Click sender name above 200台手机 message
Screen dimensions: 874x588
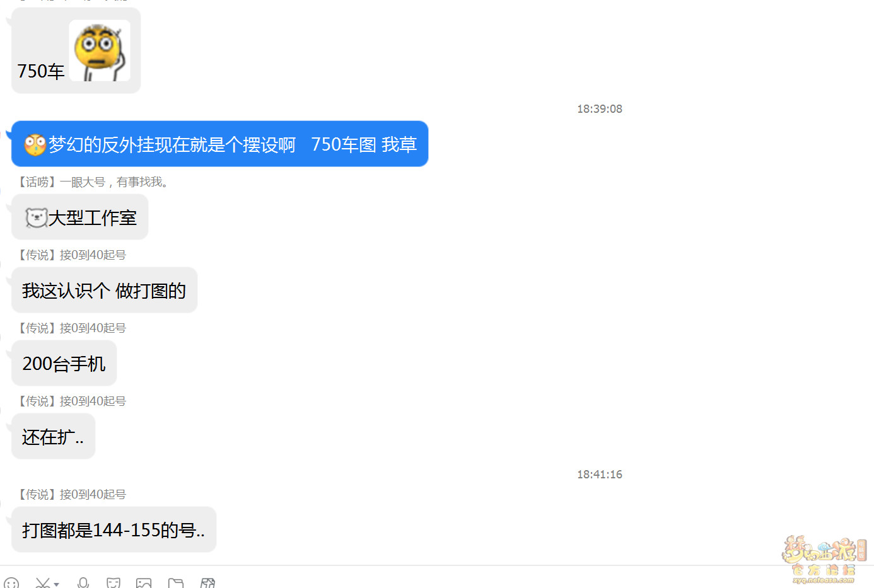[x=71, y=328]
